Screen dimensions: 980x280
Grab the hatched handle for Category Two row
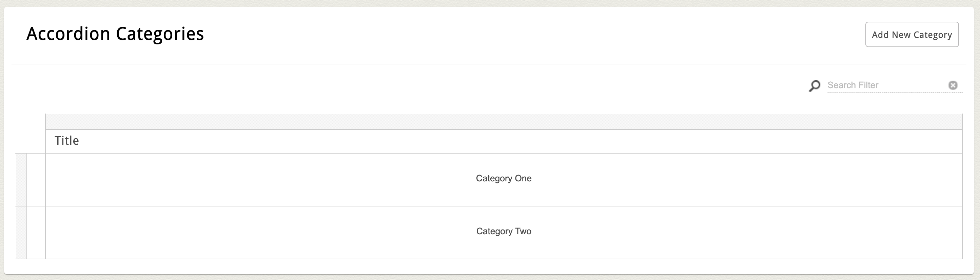click(x=21, y=233)
